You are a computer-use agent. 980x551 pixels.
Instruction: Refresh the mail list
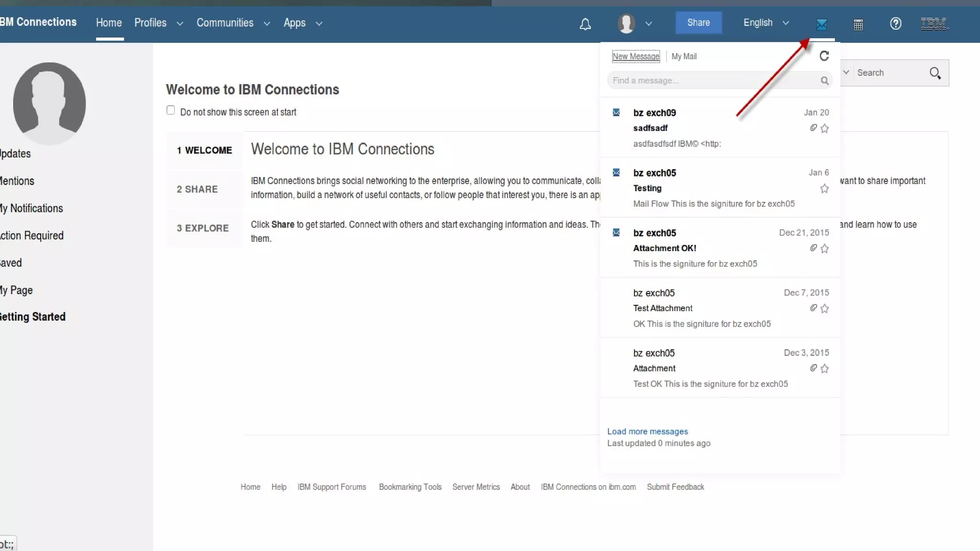pos(824,56)
